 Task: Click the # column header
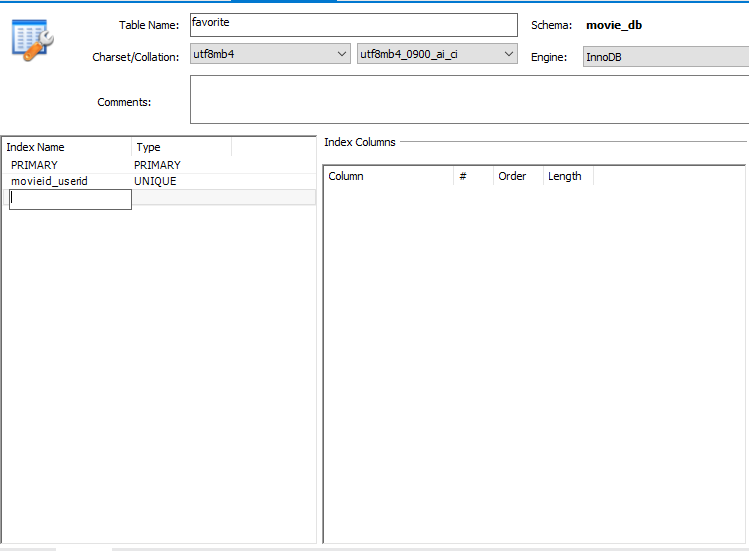pyautogui.click(x=473, y=176)
